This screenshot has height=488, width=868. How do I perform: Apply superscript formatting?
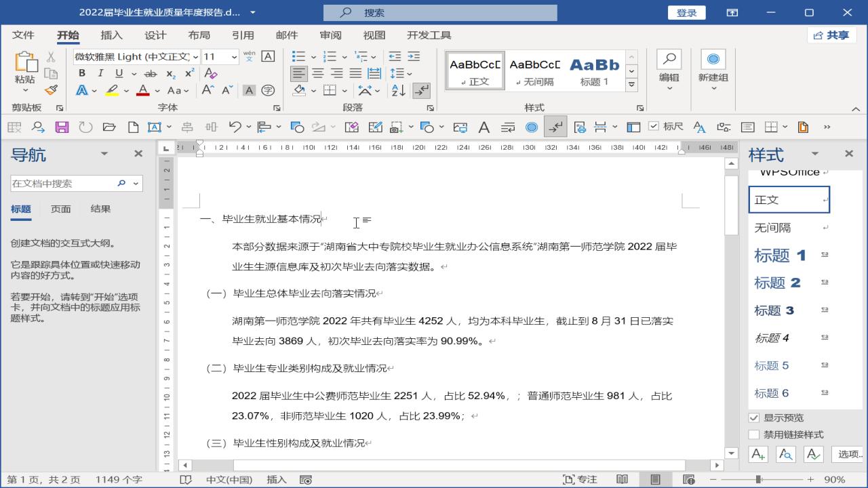coord(189,74)
